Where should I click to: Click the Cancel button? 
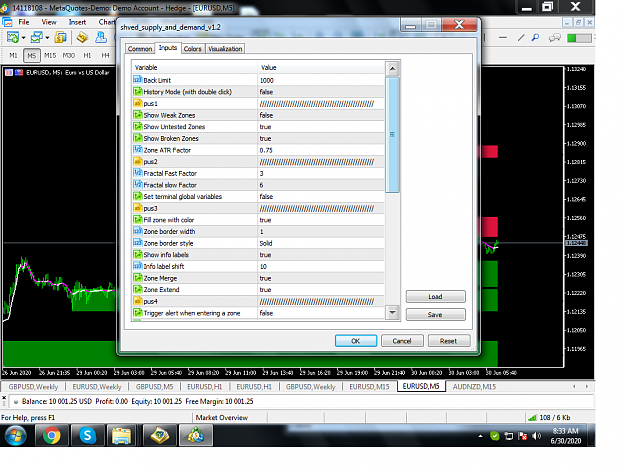coord(402,341)
